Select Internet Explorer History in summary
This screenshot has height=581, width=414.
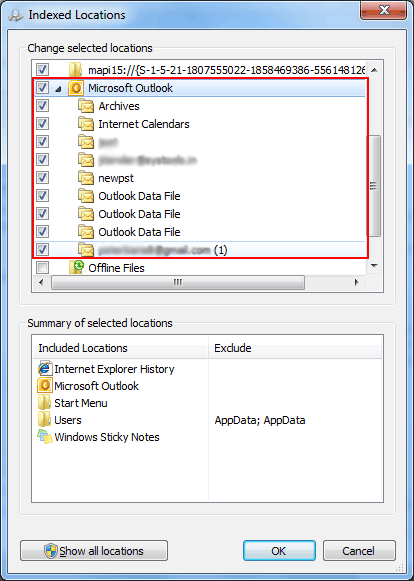[x=114, y=369]
